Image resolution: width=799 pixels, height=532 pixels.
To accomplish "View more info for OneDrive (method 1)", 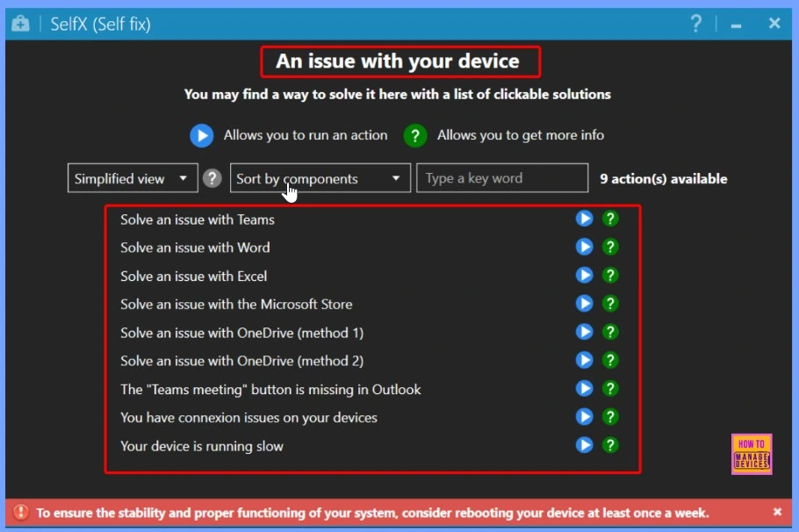I will [x=610, y=332].
